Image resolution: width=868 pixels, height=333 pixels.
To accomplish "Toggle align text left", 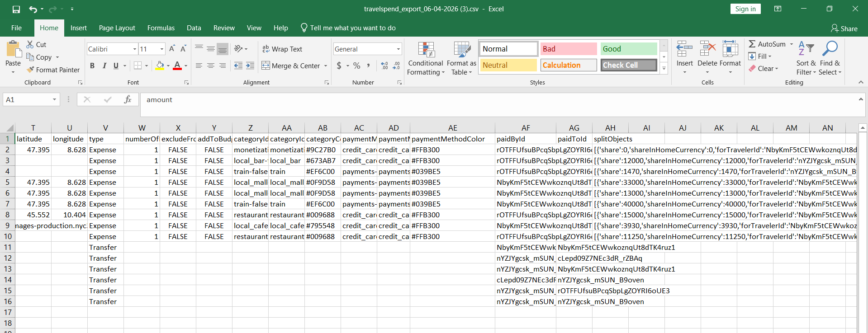I will click(199, 66).
